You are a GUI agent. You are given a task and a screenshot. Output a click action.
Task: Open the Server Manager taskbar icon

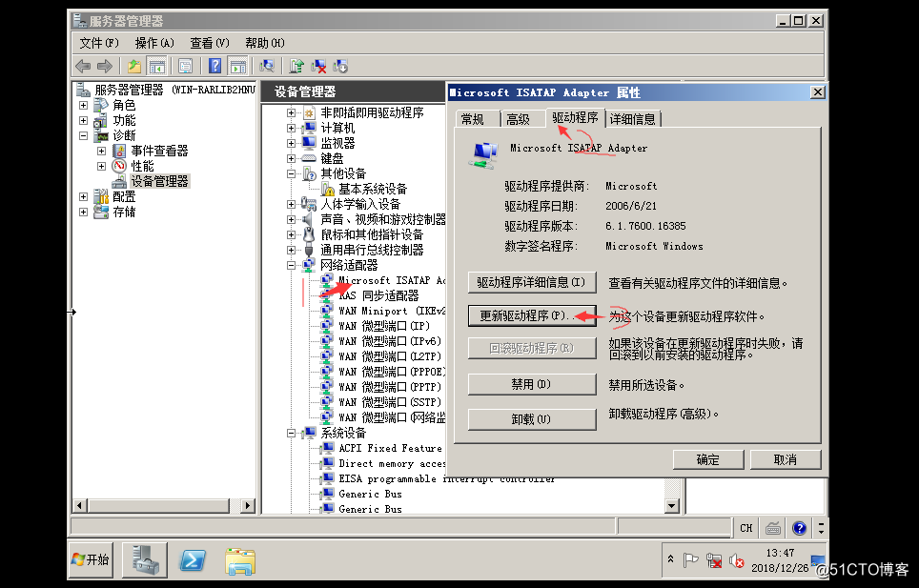coord(145,560)
